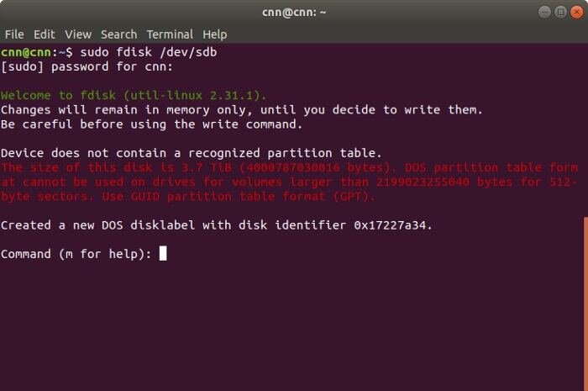Click the sudo fdisk /dev/sdb command text

[x=149, y=52]
